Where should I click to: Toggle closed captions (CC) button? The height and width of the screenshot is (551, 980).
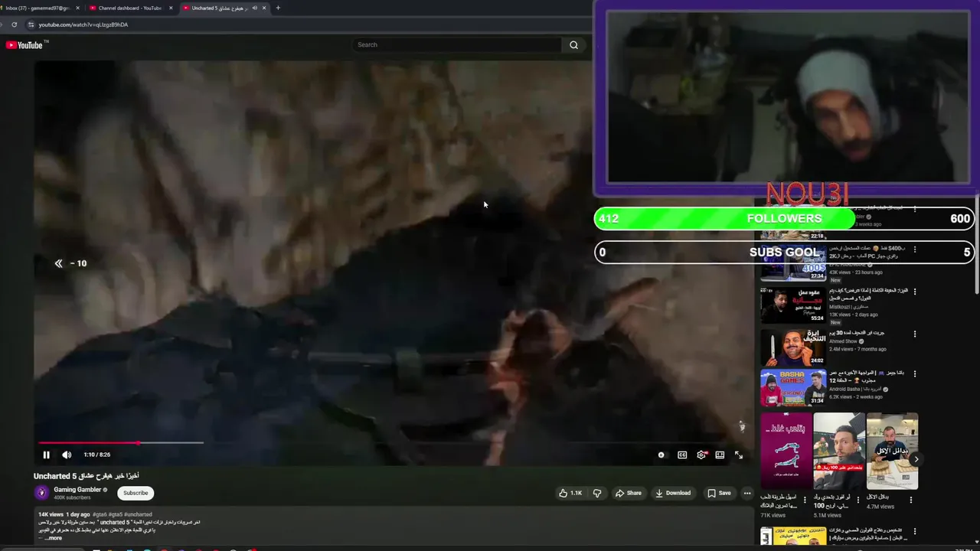(x=682, y=455)
